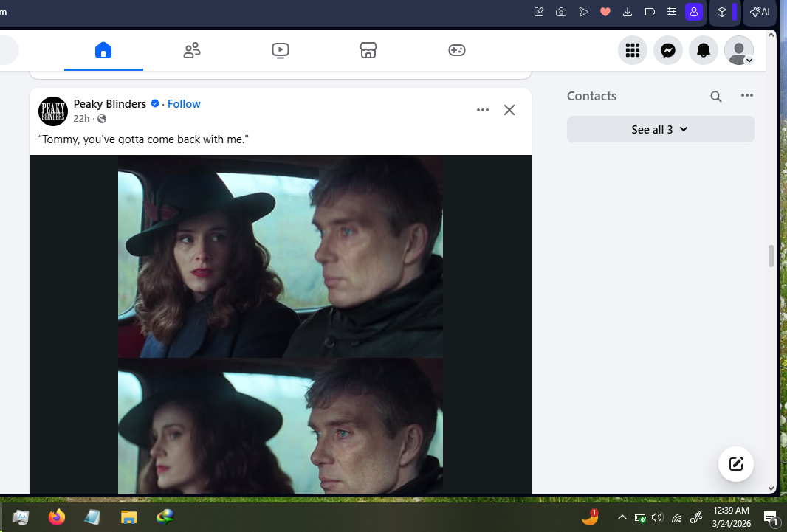Open the account menu via profile chevron
787x532 pixels.
[749, 60]
